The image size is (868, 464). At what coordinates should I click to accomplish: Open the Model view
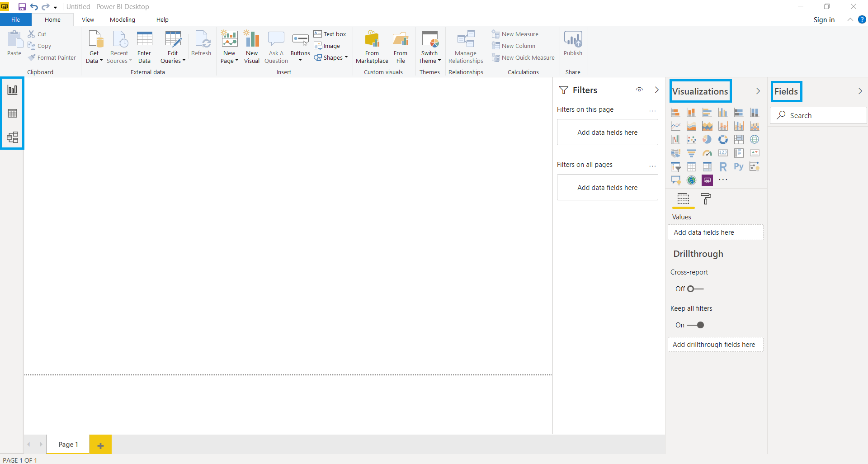(12, 137)
